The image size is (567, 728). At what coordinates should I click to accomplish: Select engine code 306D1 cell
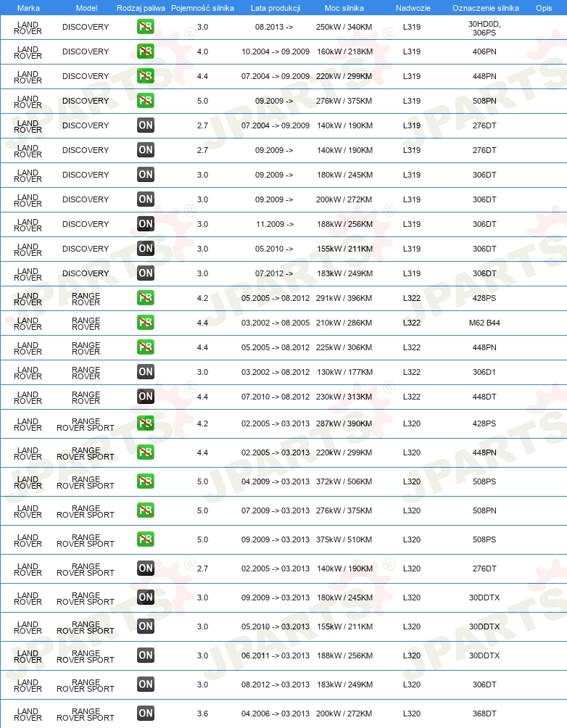pos(484,372)
